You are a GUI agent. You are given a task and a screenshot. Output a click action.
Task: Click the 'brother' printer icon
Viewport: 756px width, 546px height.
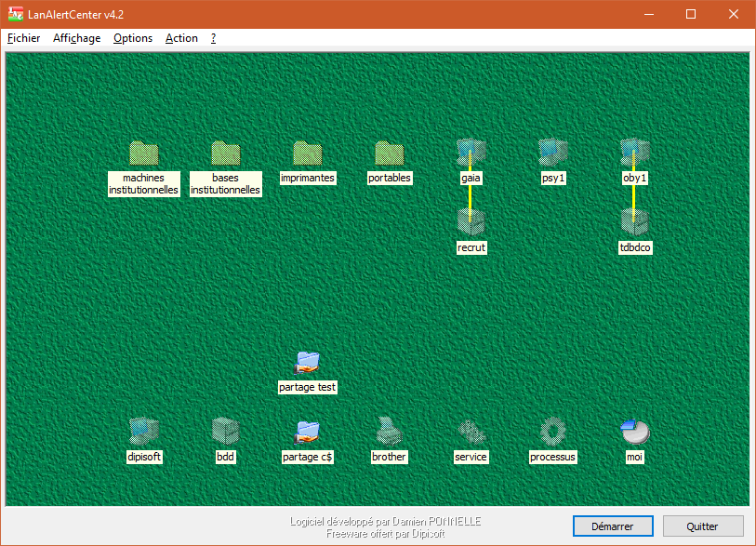point(389,432)
